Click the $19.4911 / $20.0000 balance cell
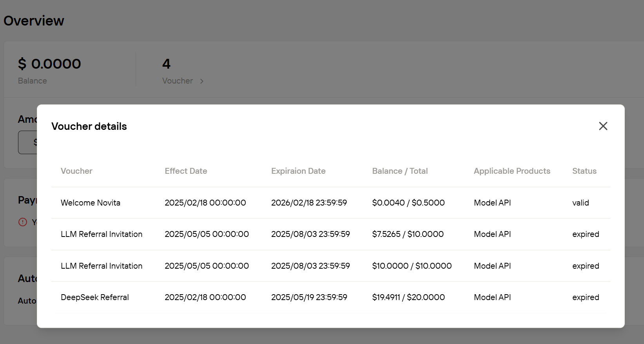644x344 pixels. pyautogui.click(x=408, y=297)
